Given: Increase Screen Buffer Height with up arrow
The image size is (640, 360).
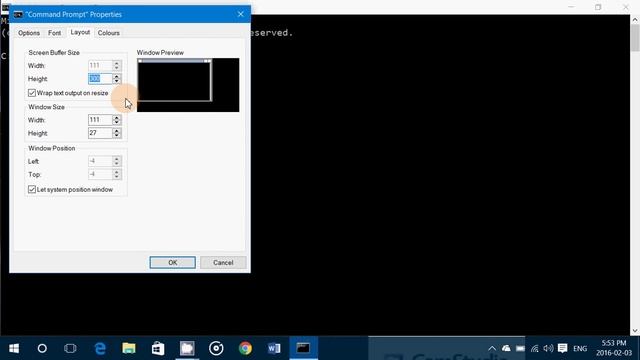Looking at the screenshot, I should coord(117,76).
